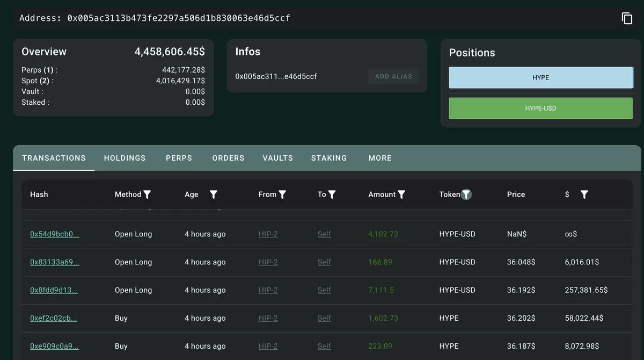Open the To column filter icon
The image size is (644, 360).
click(332, 195)
